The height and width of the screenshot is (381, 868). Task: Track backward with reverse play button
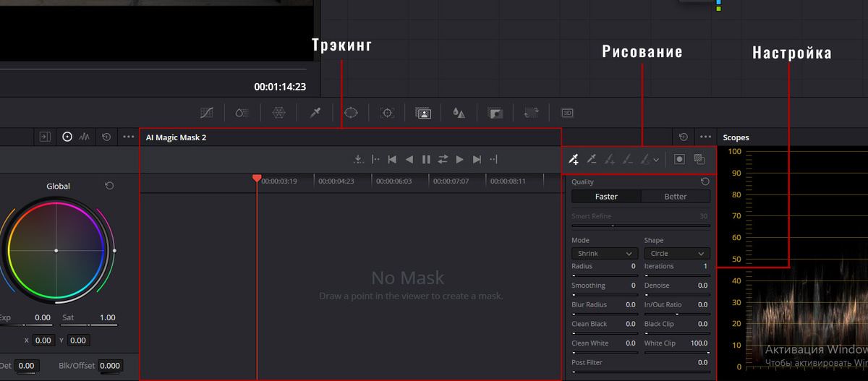[409, 159]
